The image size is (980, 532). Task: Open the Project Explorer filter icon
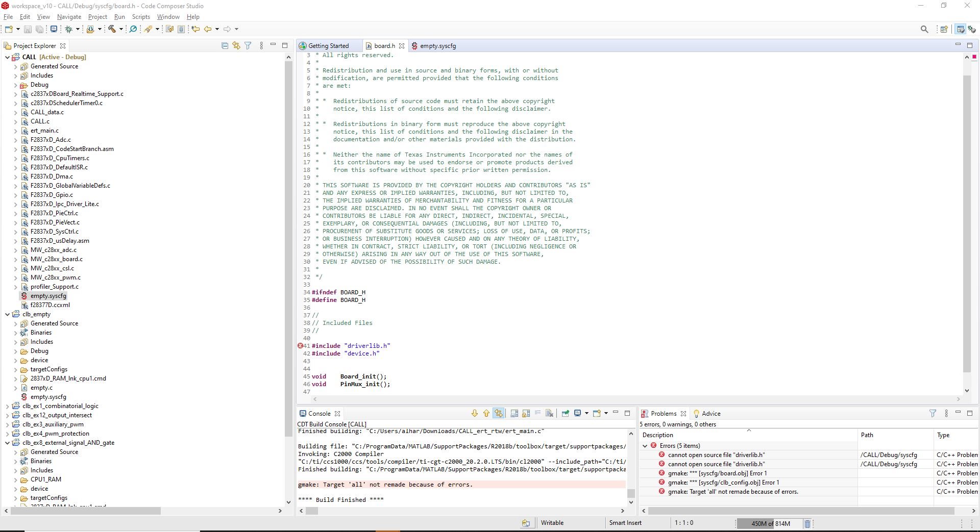click(x=248, y=45)
